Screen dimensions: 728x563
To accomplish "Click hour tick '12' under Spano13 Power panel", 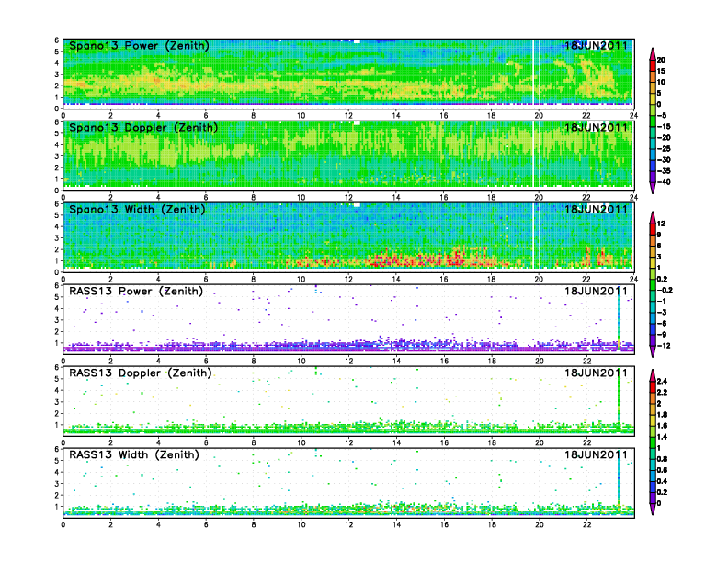I will (x=348, y=116).
